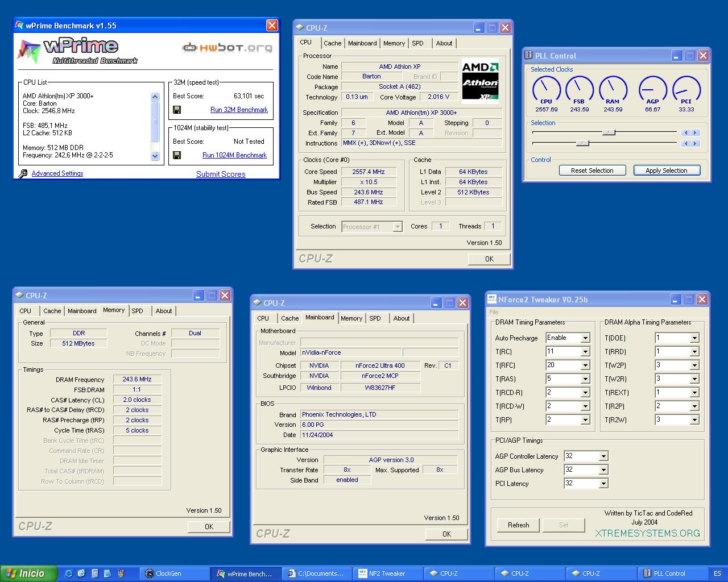Click OK in the Mainboard CPU-Z window
728x582 pixels.
[x=446, y=534]
